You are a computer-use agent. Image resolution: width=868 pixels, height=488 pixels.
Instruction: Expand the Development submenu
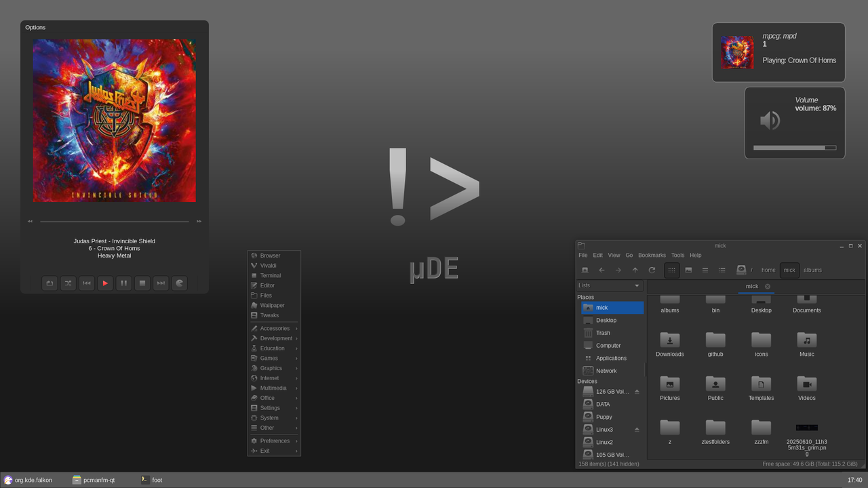pyautogui.click(x=274, y=338)
